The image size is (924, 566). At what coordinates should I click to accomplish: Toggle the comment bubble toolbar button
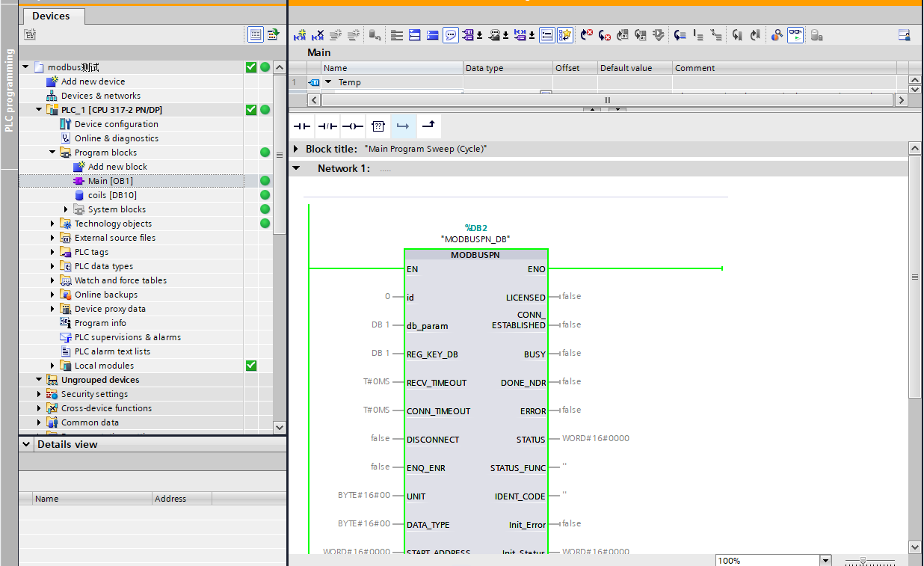click(451, 35)
